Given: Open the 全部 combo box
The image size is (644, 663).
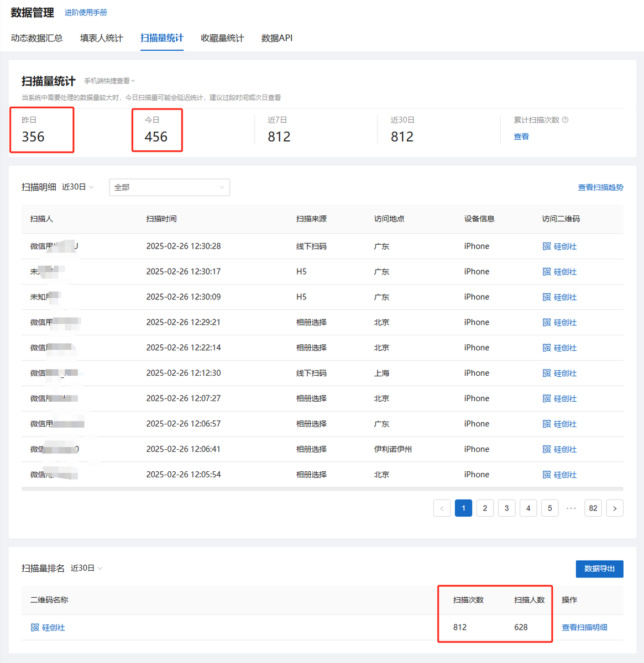Looking at the screenshot, I should pyautogui.click(x=169, y=187).
